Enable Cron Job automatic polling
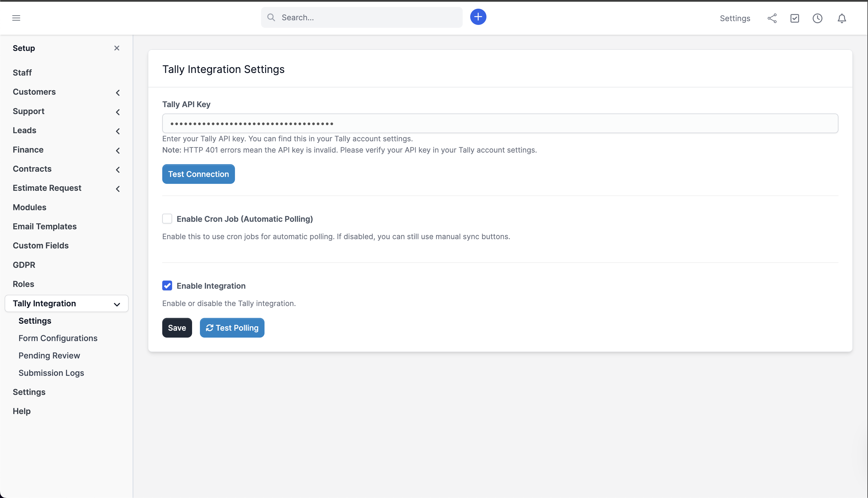Screen dimensions: 868x498 tap(167, 219)
